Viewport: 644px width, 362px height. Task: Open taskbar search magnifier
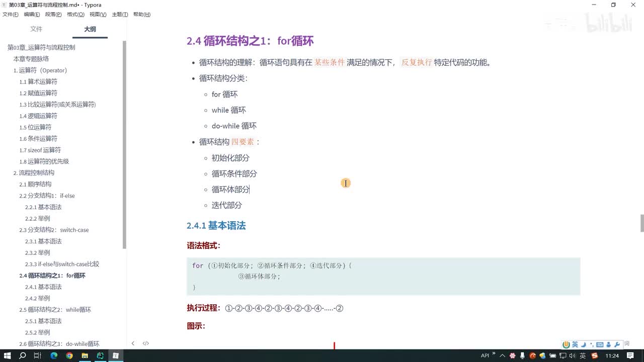(x=23, y=355)
